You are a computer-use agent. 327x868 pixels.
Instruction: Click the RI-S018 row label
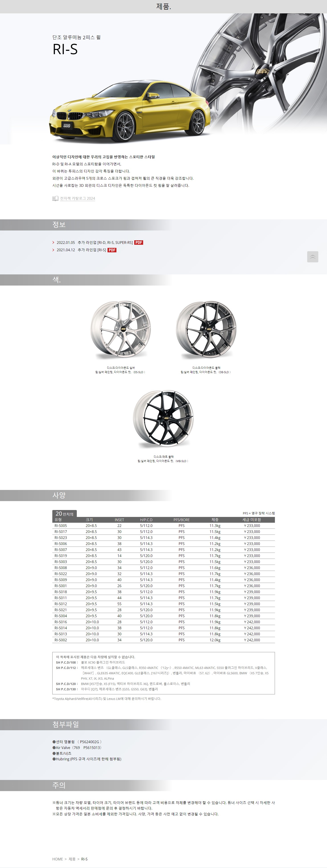(61, 592)
